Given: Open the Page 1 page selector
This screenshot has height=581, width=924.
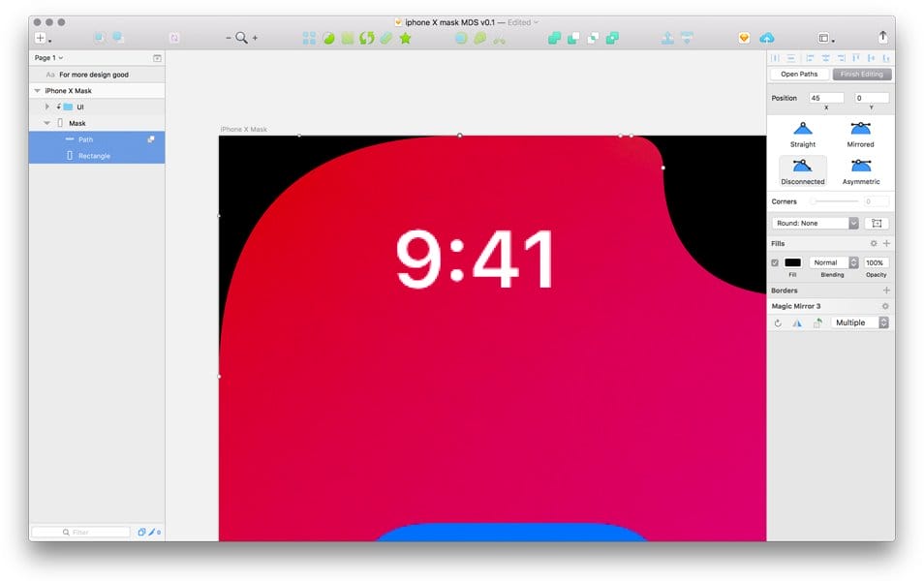Looking at the screenshot, I should pyautogui.click(x=46, y=58).
